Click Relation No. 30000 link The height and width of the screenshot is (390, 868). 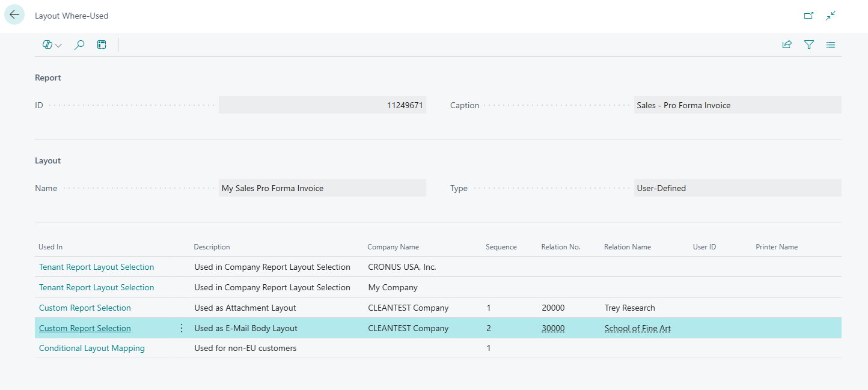[x=553, y=328]
